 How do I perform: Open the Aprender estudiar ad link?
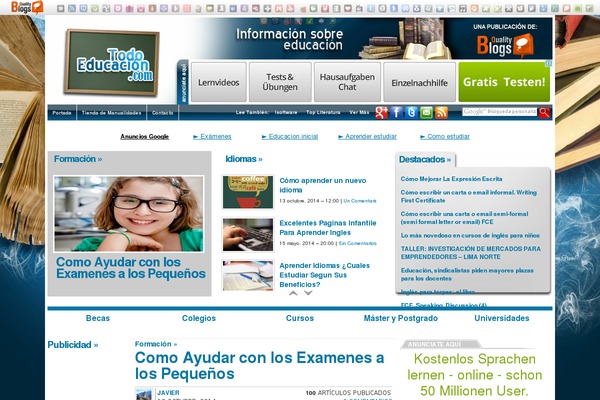[x=367, y=137]
